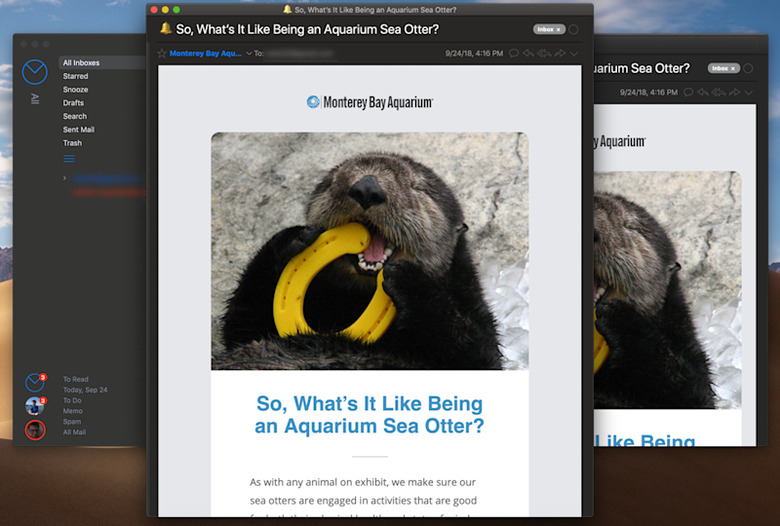The width and height of the screenshot is (780, 526).
Task: Click the reply arrow icon in front window
Action: pos(528,53)
